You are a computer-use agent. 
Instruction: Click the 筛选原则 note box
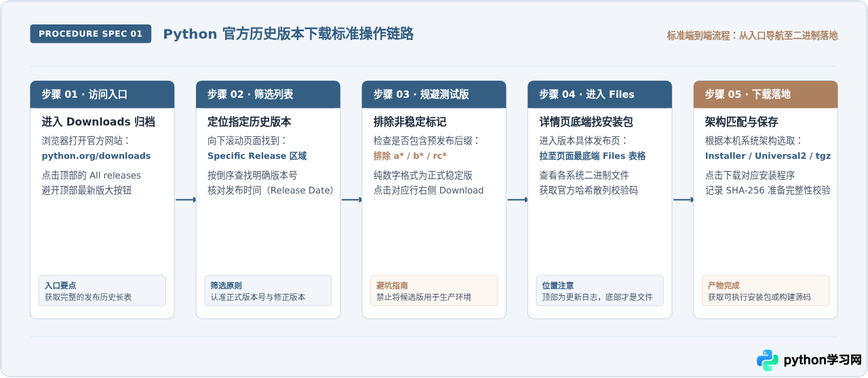click(268, 290)
